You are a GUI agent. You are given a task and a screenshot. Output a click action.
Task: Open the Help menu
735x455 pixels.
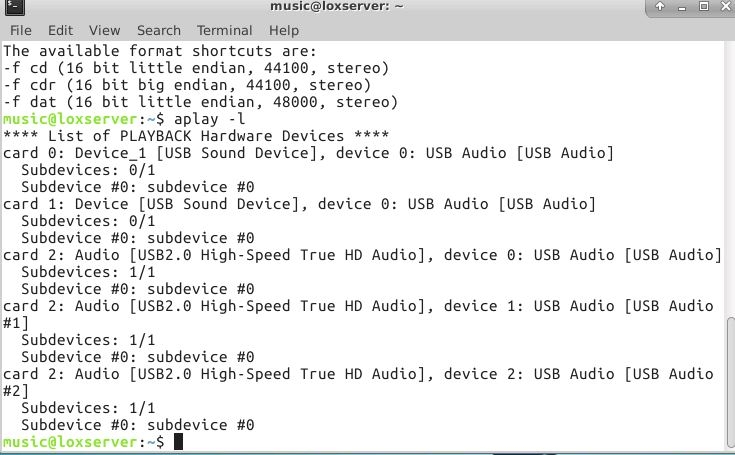(x=284, y=30)
